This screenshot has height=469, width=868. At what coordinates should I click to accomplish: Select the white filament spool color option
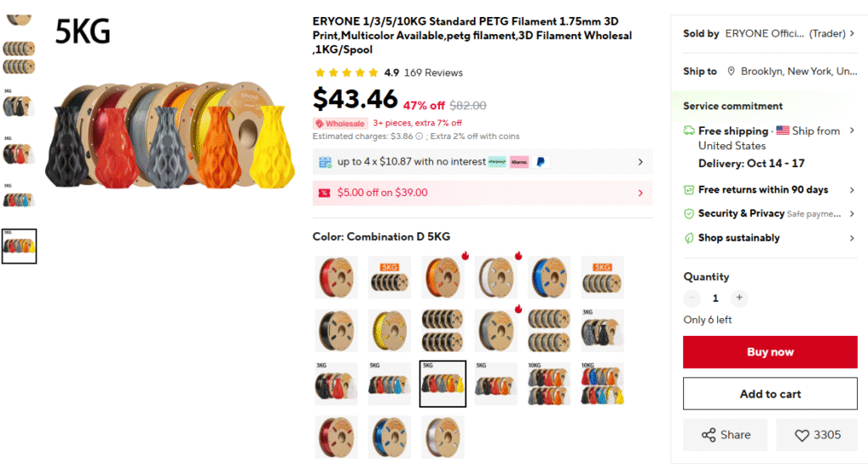[495, 277]
